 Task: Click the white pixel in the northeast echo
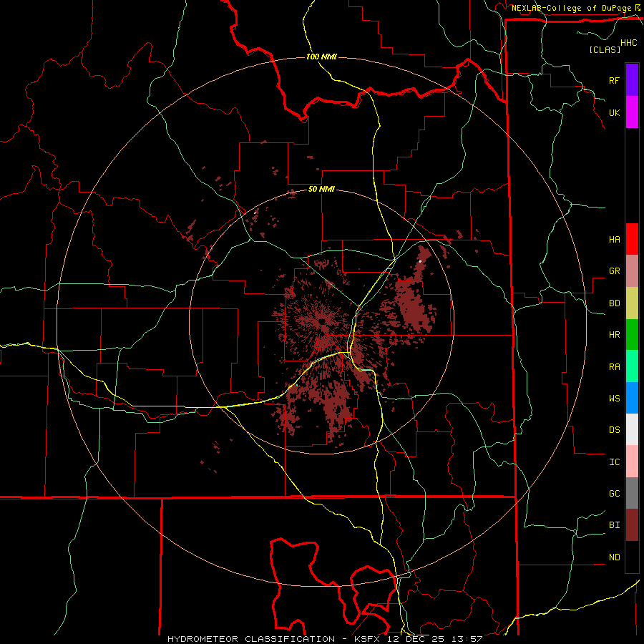click(x=421, y=260)
